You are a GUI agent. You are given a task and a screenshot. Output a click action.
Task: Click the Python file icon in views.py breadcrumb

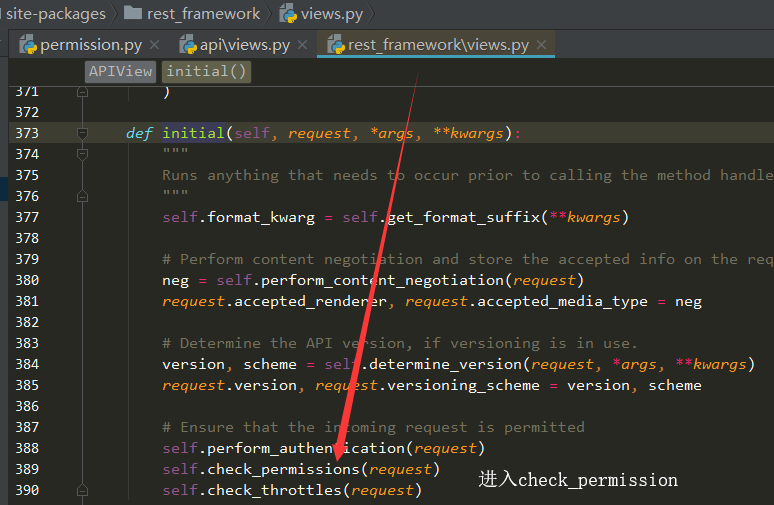click(288, 14)
